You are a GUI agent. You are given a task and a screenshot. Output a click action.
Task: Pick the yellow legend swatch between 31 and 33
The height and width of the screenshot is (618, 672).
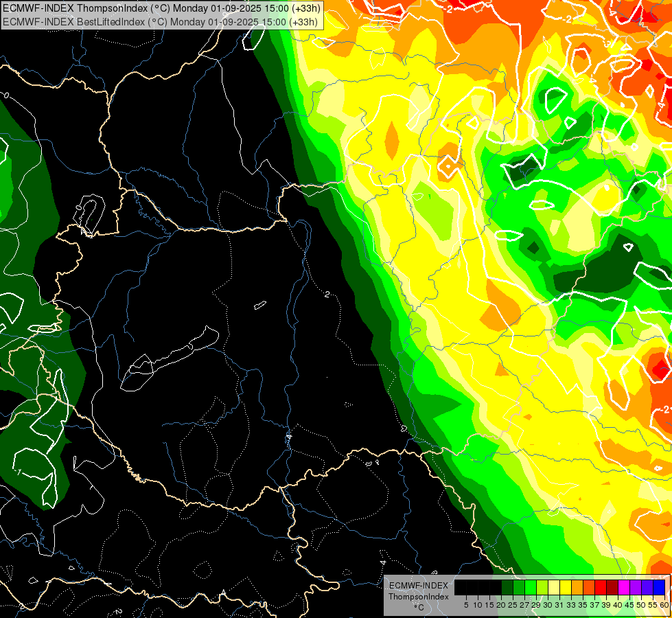[566, 587]
